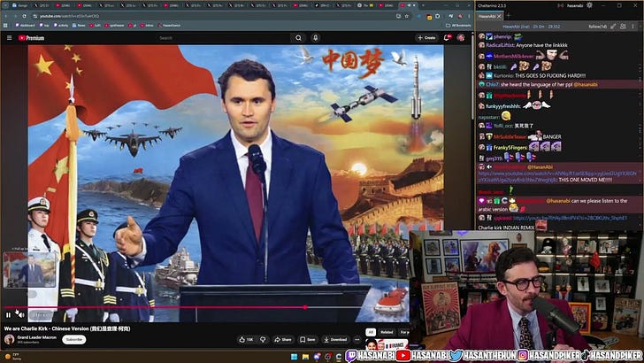
Task: Open the apps grid in bookmarks bar
Action: coord(5,25)
